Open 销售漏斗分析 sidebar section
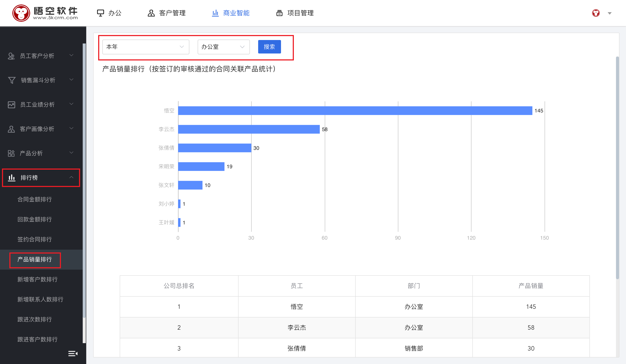 41,80
